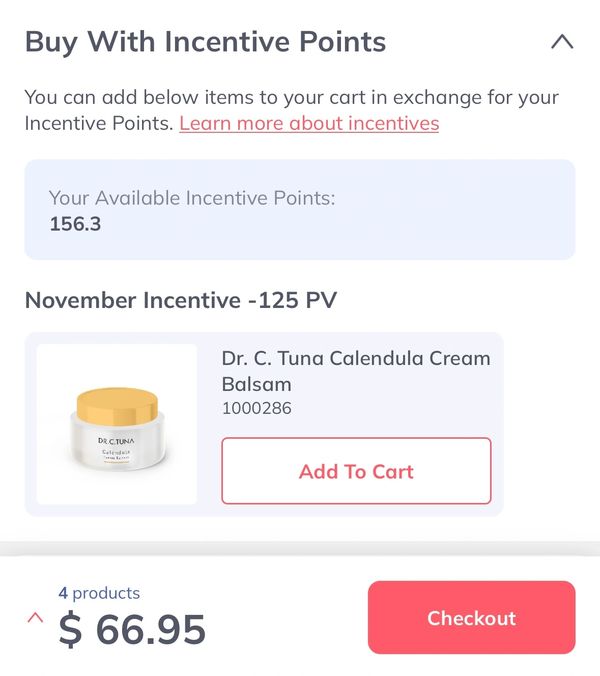
Task: Expand the cart total summary caret
Action: (x=36, y=618)
